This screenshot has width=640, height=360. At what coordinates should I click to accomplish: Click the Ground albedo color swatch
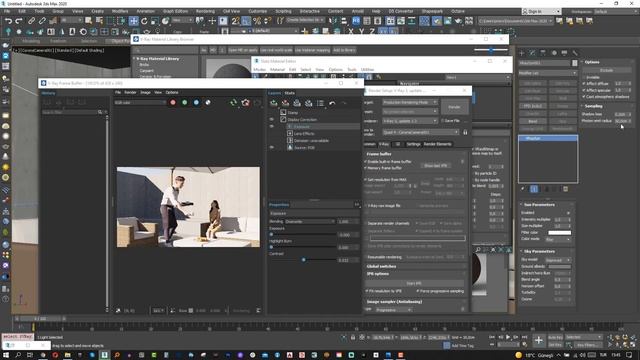559,267
